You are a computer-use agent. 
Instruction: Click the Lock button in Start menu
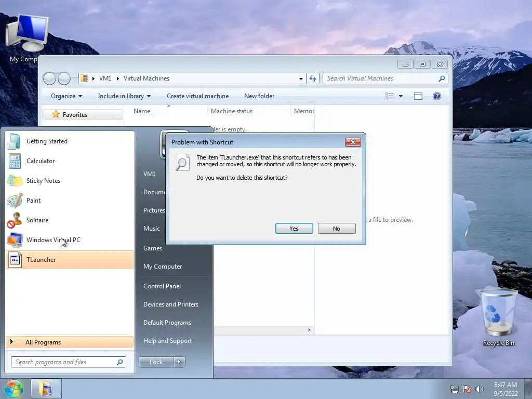pyautogui.click(x=156, y=362)
